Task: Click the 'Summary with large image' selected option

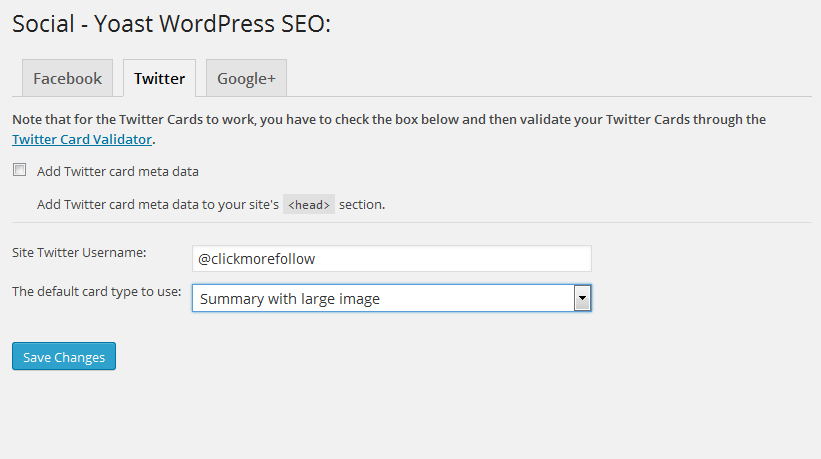Action: [290, 298]
